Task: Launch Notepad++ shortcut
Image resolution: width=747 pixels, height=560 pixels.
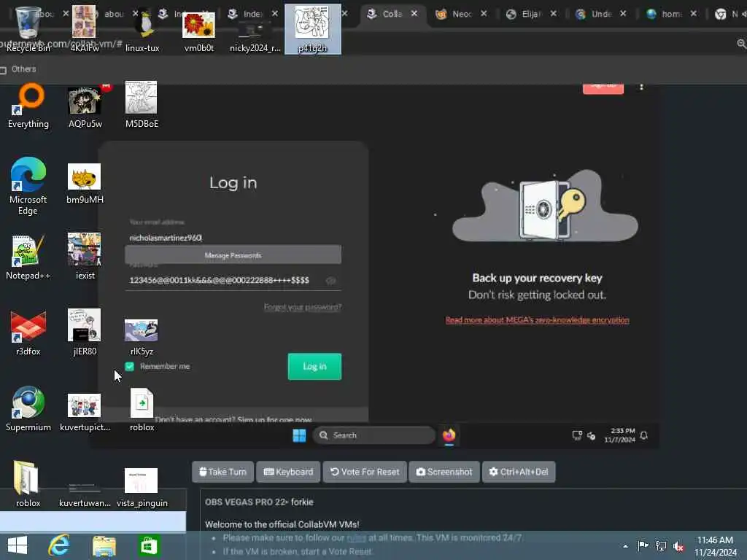Action: (28, 257)
